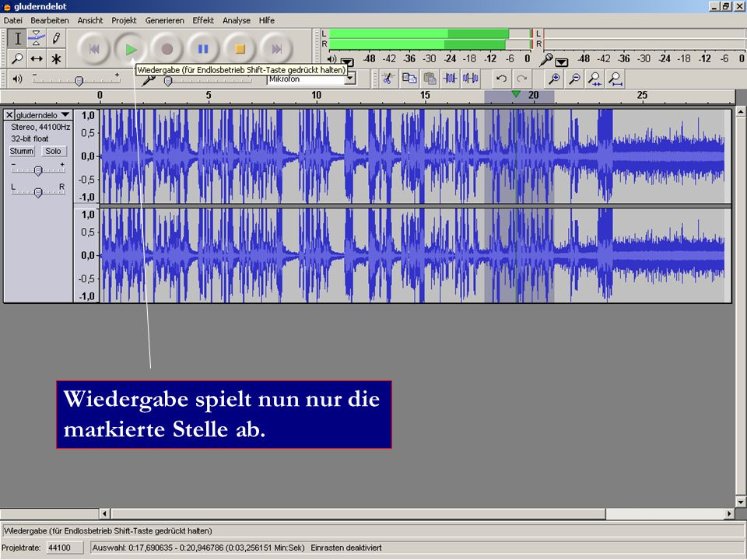Open recording meter dropdown arrow
747x560 pixels.
562,62
